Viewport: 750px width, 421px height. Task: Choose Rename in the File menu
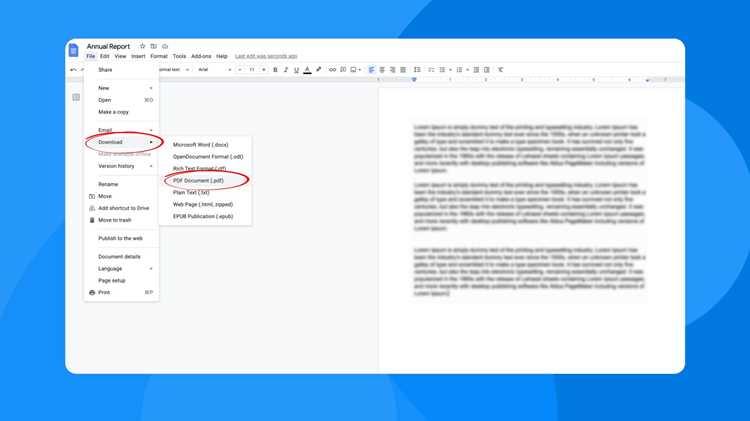[121, 184]
